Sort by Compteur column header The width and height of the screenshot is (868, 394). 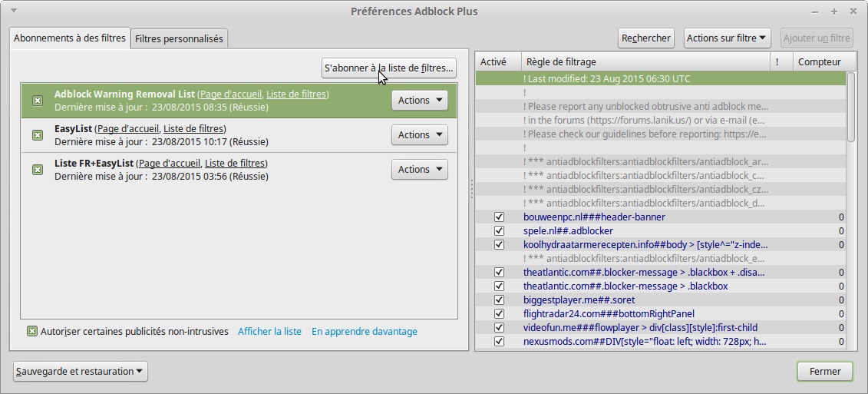(x=820, y=62)
